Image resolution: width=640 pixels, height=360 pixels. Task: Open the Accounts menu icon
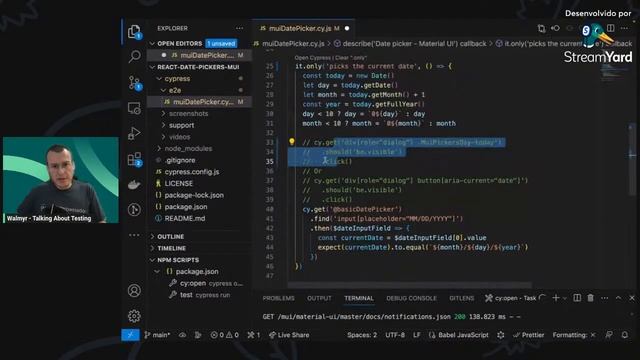(134, 291)
